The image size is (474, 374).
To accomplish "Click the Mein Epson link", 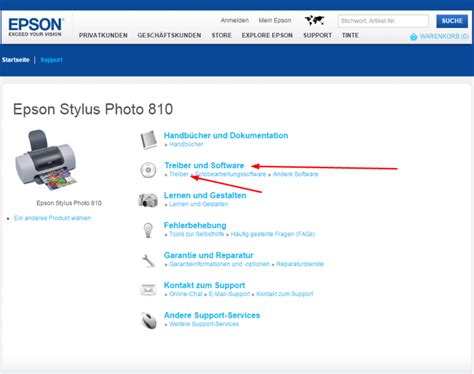I will 275,20.
